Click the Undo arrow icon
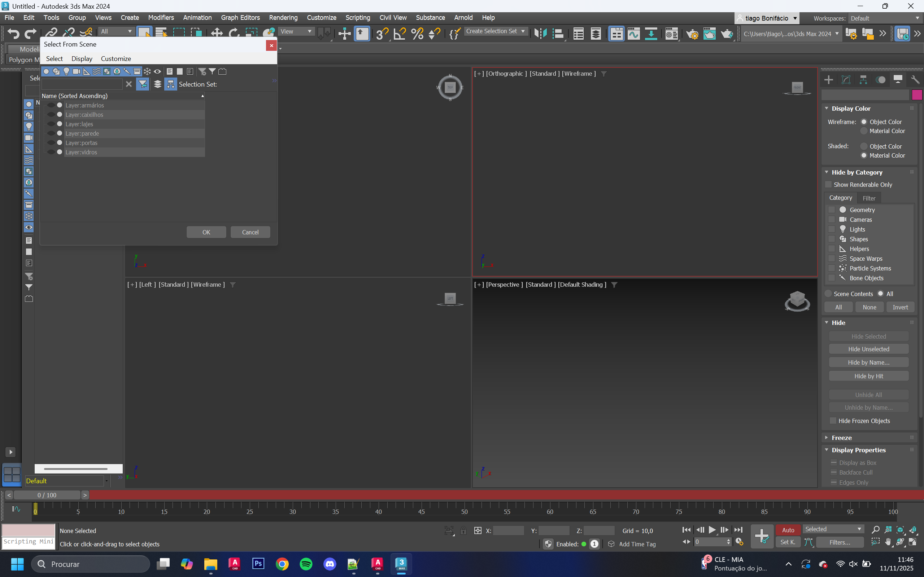This screenshot has width=924, height=577. click(13, 34)
